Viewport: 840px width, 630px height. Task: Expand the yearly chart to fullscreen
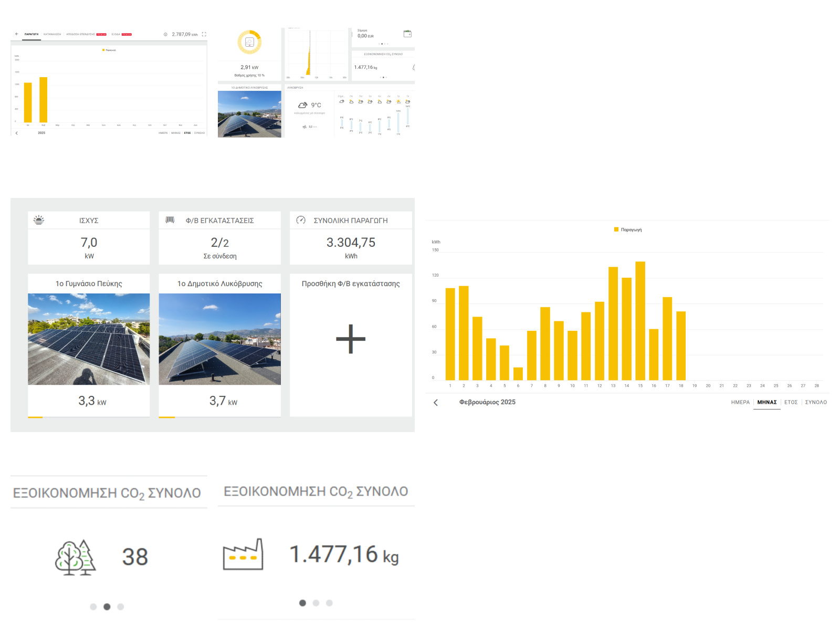204,35
